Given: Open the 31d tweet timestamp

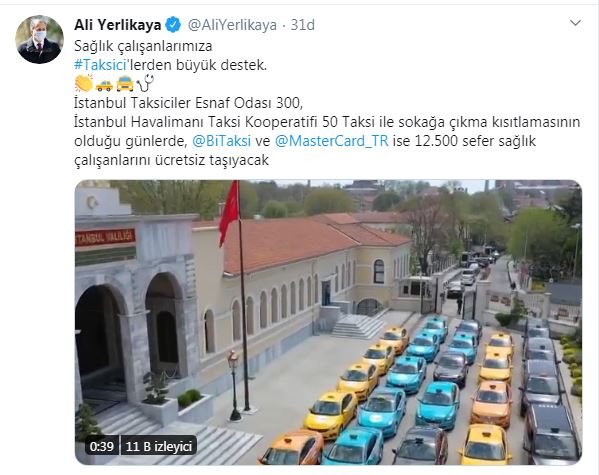Looking at the screenshot, I should [303, 25].
